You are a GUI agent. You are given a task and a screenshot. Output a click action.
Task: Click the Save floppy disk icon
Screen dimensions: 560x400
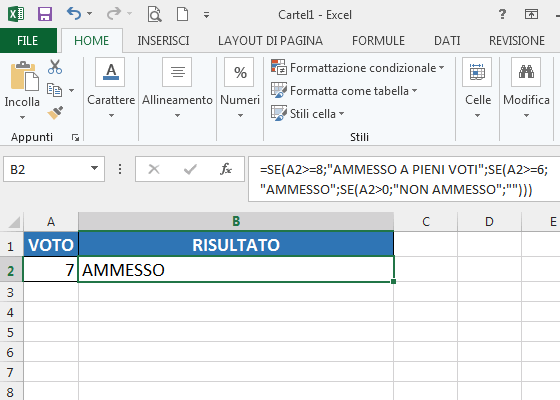coord(45,14)
